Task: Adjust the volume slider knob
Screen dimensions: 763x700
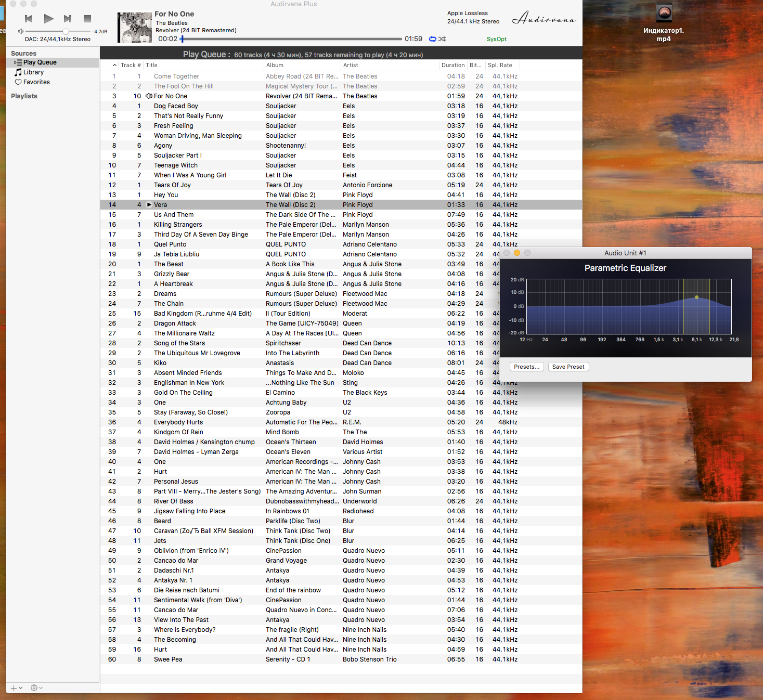Action: tap(66, 31)
